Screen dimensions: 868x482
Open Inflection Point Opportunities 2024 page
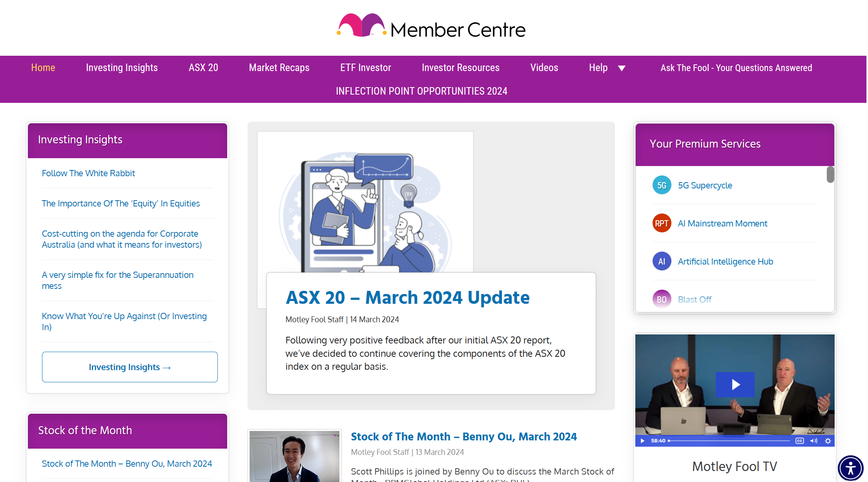coord(421,91)
